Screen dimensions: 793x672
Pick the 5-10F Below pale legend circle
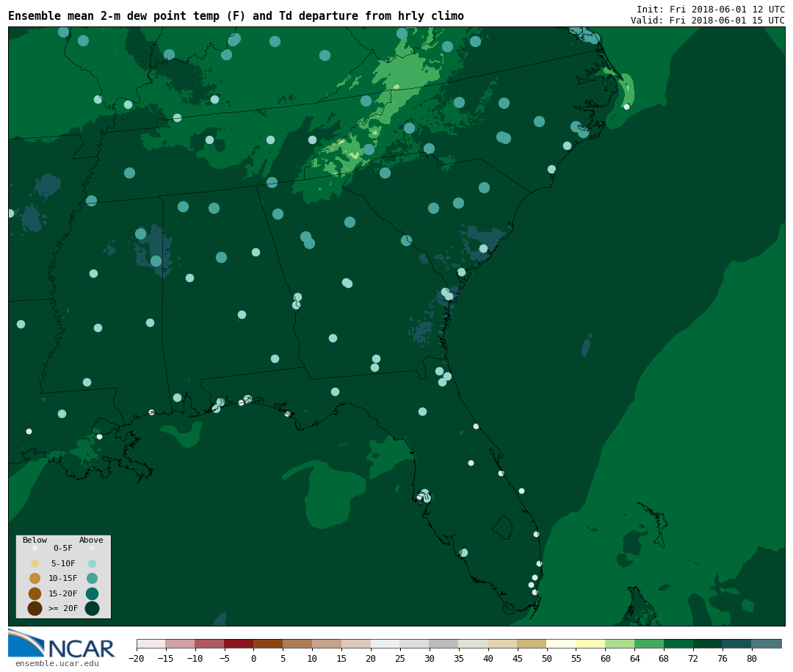coord(35,563)
